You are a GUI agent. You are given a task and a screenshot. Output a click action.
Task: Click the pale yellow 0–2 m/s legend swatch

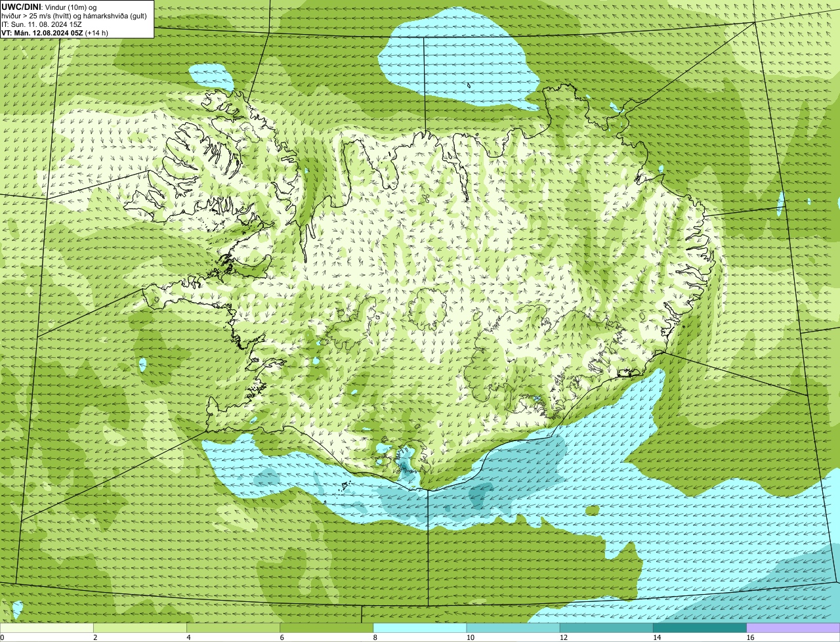pyautogui.click(x=47, y=628)
